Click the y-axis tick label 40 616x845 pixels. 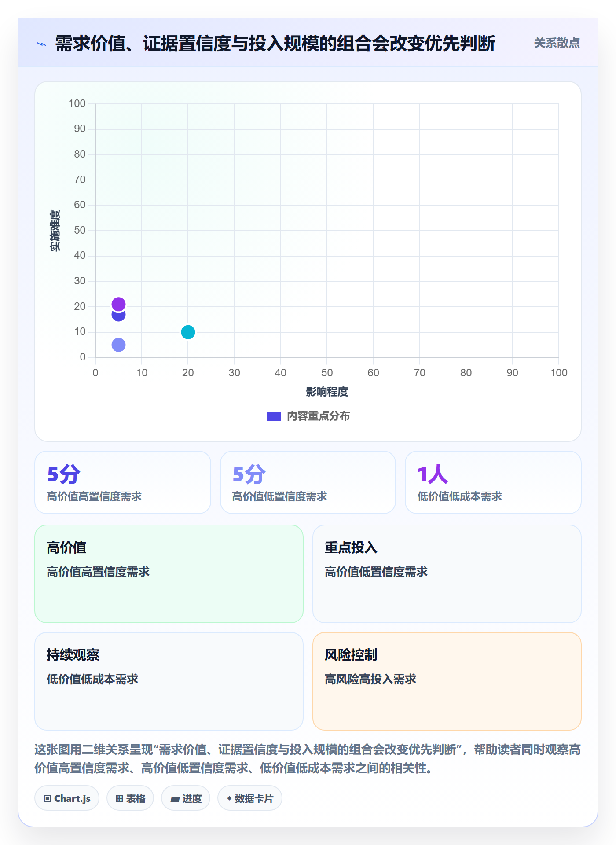tap(80, 255)
